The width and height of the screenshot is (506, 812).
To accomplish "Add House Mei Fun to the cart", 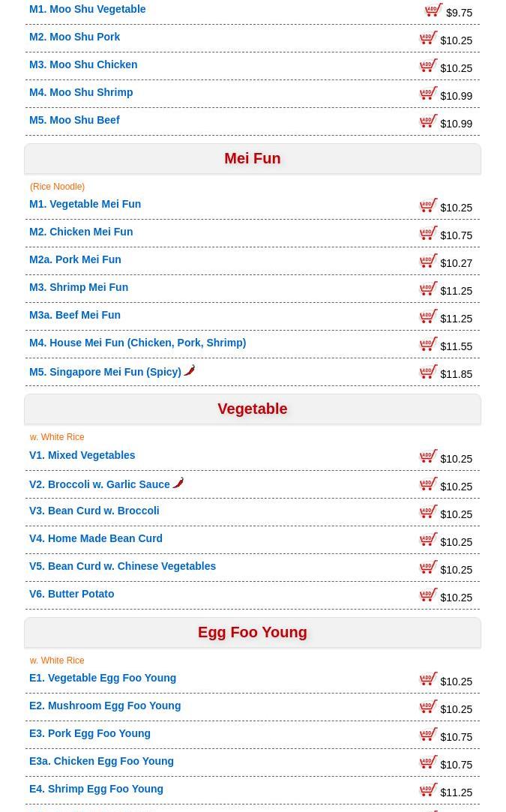I will 428,343.
